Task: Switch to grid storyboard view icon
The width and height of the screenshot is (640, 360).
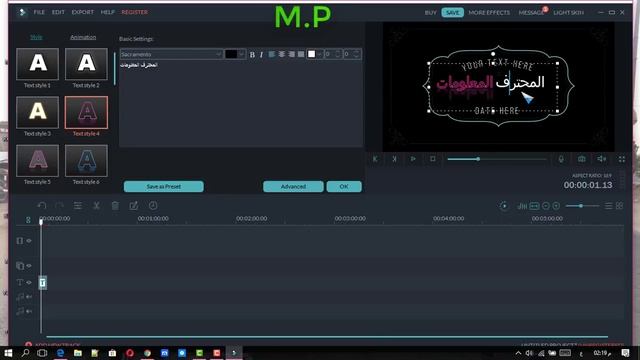Action: [620, 206]
